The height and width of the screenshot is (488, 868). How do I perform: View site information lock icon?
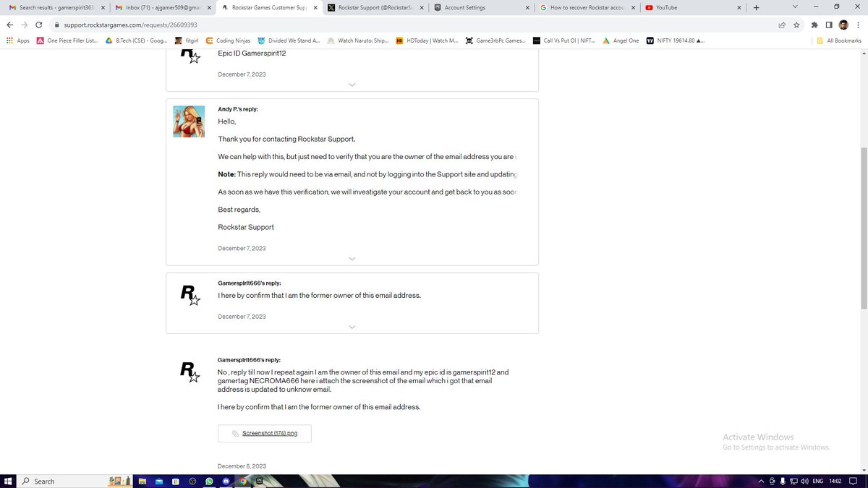(56, 24)
